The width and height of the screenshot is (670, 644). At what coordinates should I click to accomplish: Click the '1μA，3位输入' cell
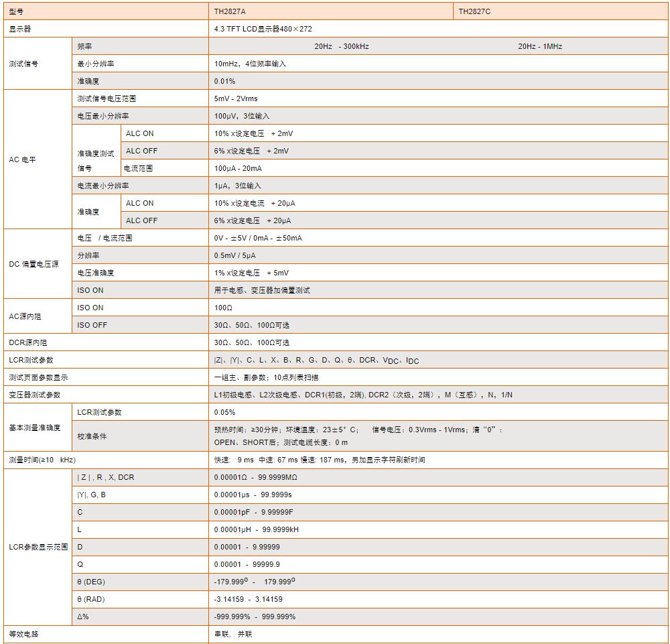[x=438, y=186]
